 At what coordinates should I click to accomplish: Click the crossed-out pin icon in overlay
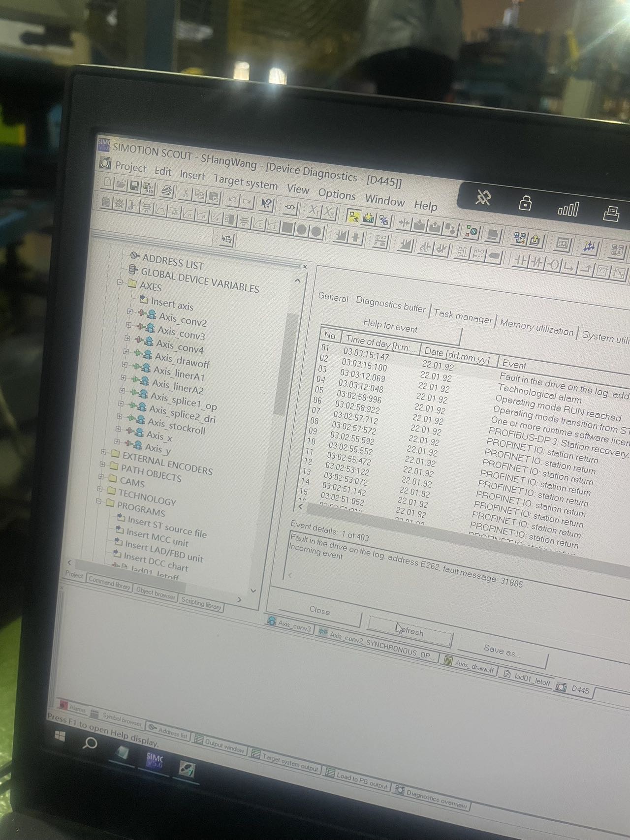[x=483, y=197]
